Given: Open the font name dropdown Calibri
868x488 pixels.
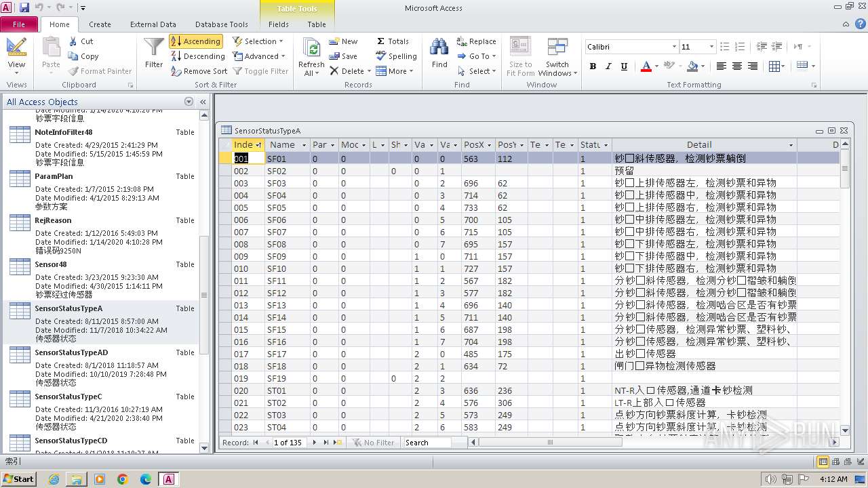Looking at the screenshot, I should pyautogui.click(x=674, y=47).
